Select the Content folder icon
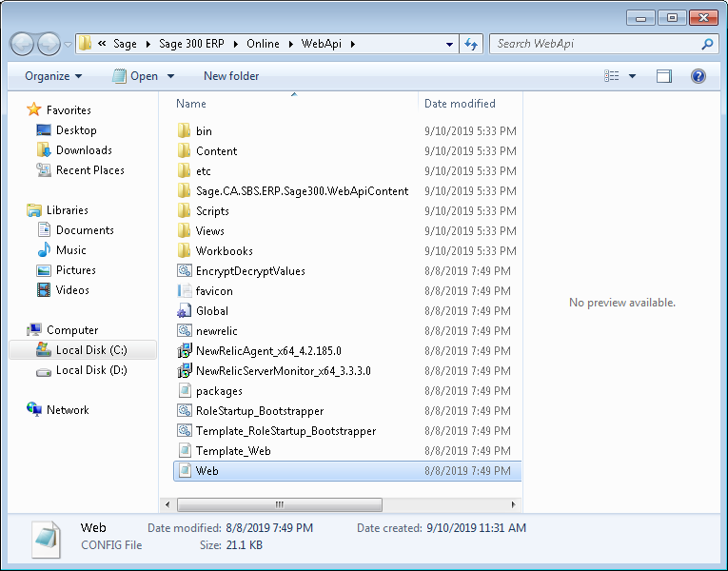The height and width of the screenshot is (571, 728). 184,150
